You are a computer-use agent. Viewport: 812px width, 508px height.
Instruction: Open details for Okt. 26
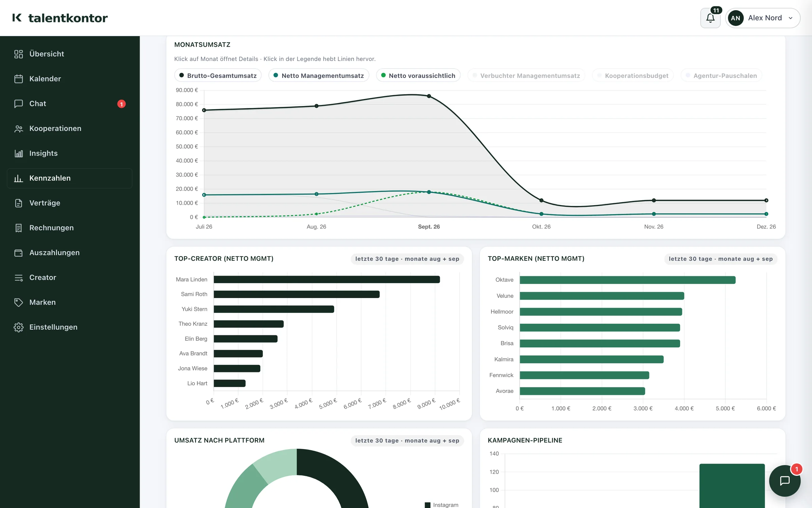[541, 227]
